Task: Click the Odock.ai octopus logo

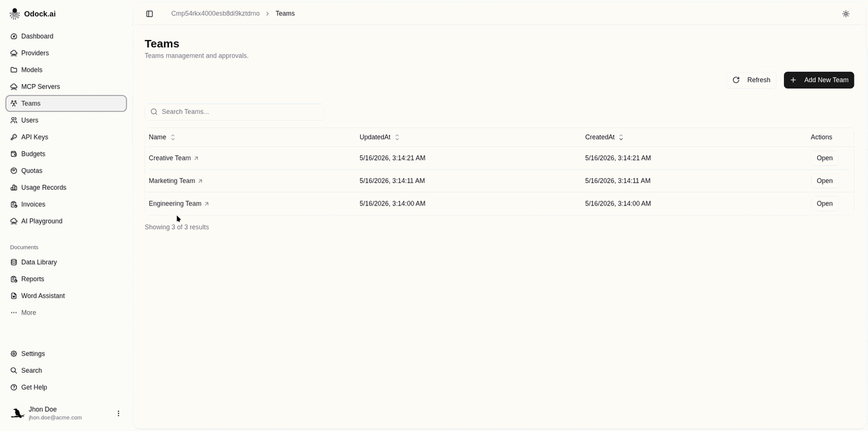Action: pyautogui.click(x=14, y=14)
